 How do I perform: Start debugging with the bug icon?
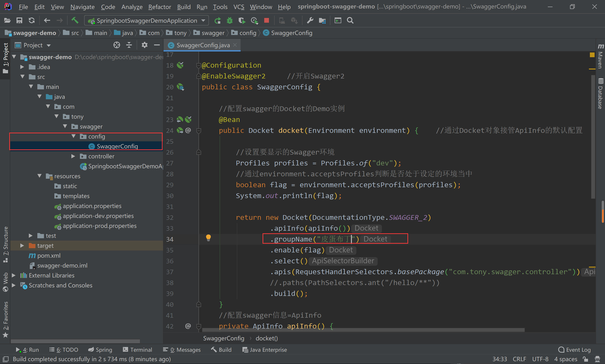[x=229, y=20]
